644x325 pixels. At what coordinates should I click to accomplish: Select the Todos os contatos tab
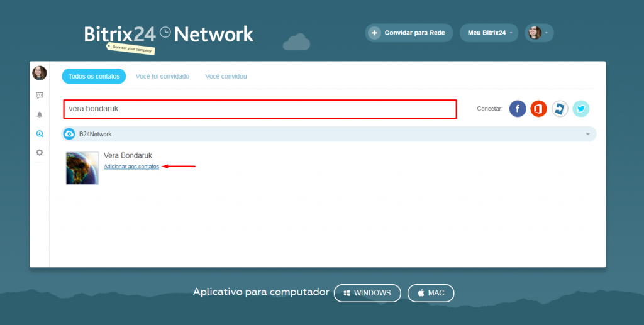coord(94,76)
